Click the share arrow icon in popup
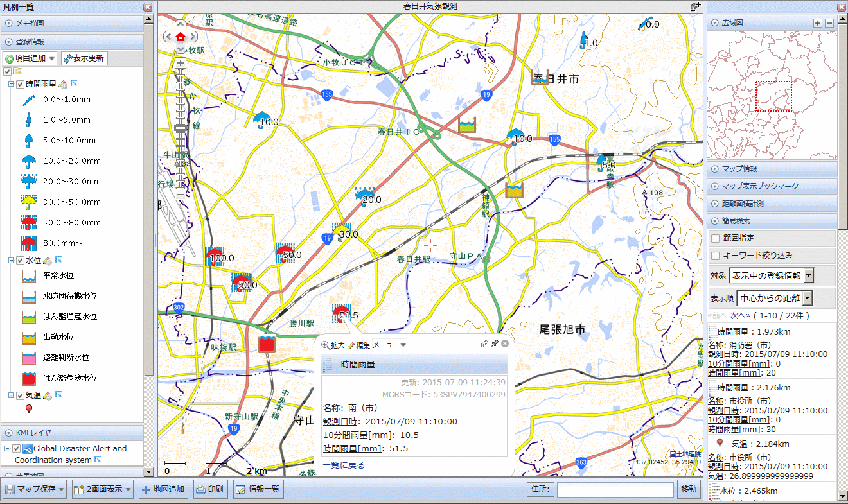Viewport: 848px width, 504px height. click(484, 344)
